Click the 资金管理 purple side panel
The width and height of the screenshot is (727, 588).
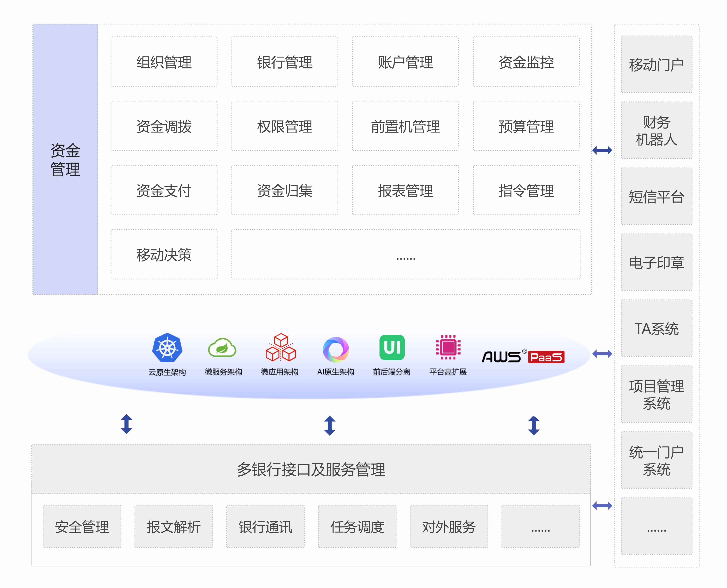[x=65, y=159]
